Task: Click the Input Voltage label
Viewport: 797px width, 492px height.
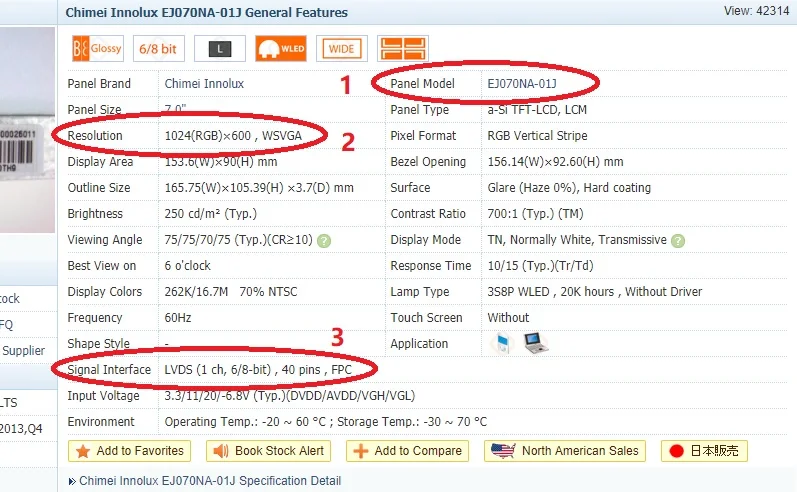Action: point(103,396)
